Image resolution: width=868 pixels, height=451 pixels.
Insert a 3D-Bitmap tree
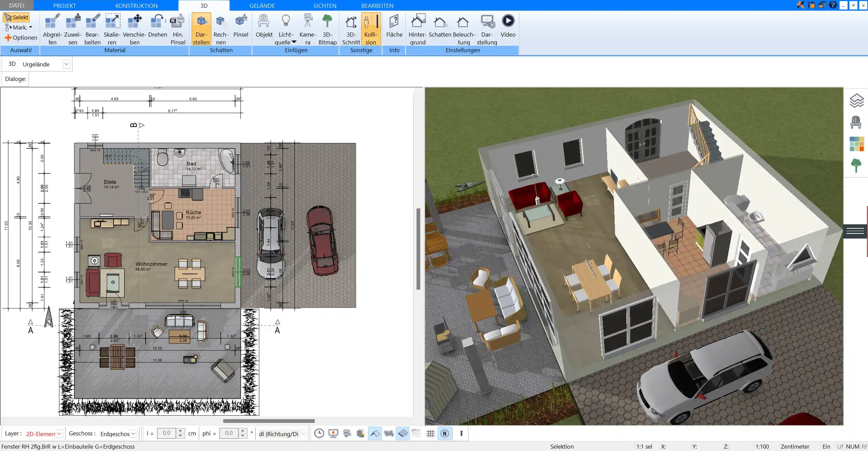click(x=327, y=29)
